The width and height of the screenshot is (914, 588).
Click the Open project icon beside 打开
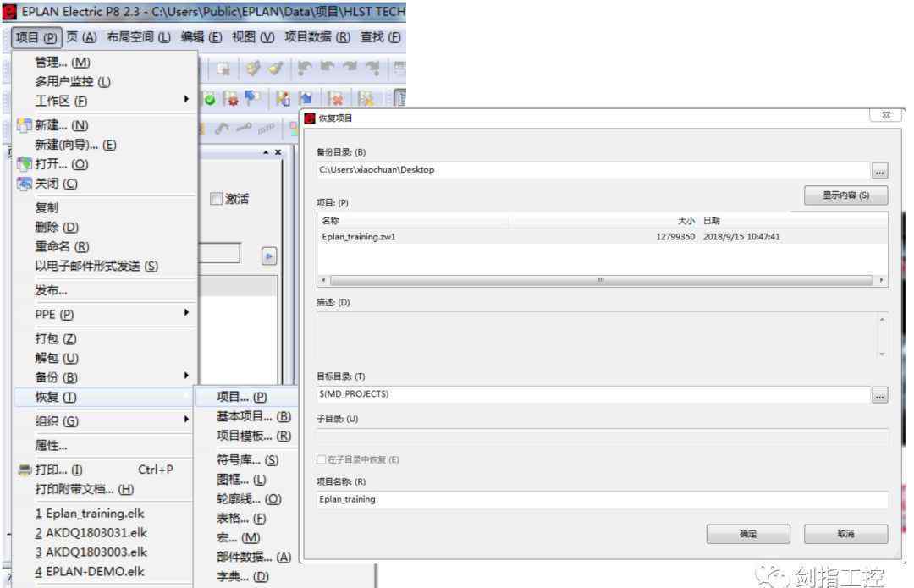[x=24, y=164]
